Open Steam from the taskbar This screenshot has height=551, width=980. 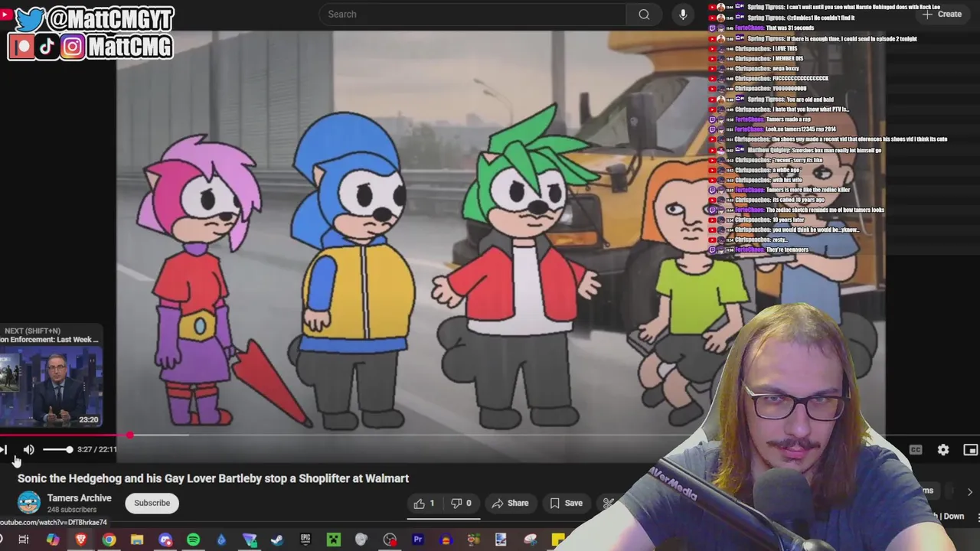pyautogui.click(x=277, y=540)
